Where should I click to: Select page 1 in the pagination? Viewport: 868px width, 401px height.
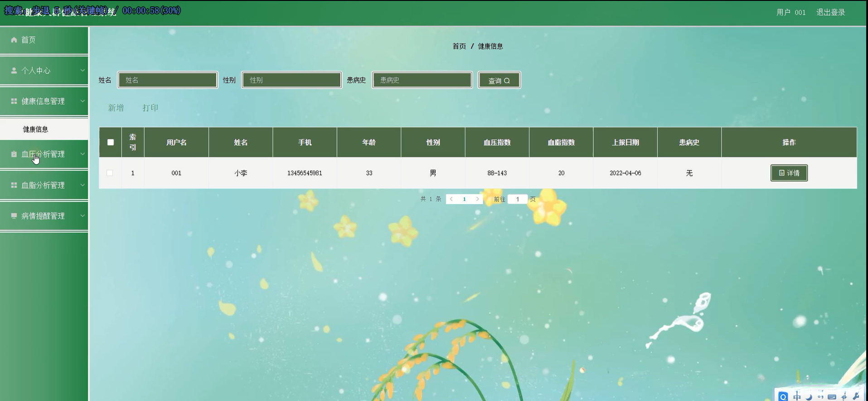pos(464,199)
